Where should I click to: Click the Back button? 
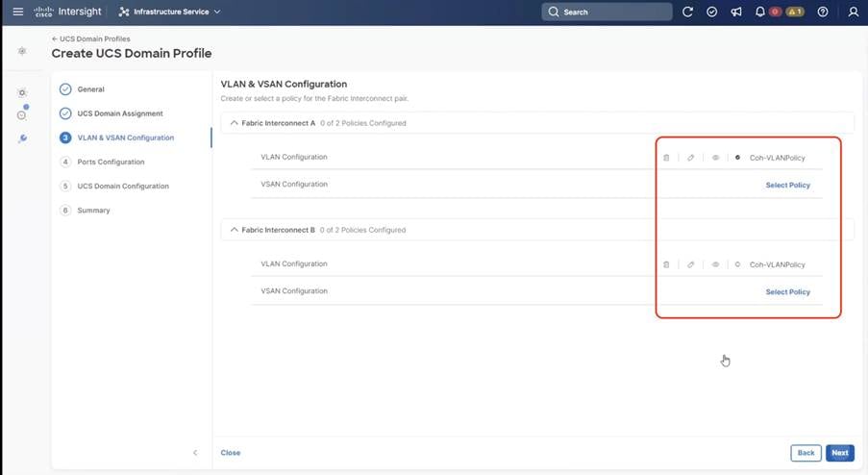806,452
